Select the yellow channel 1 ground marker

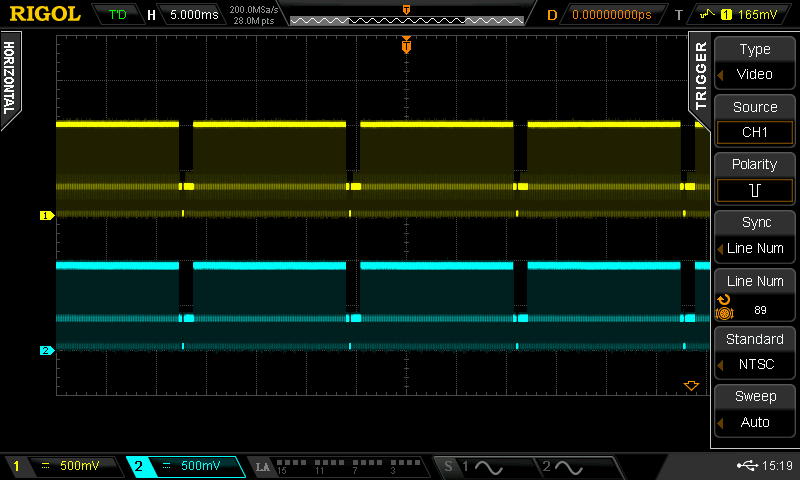pos(45,215)
